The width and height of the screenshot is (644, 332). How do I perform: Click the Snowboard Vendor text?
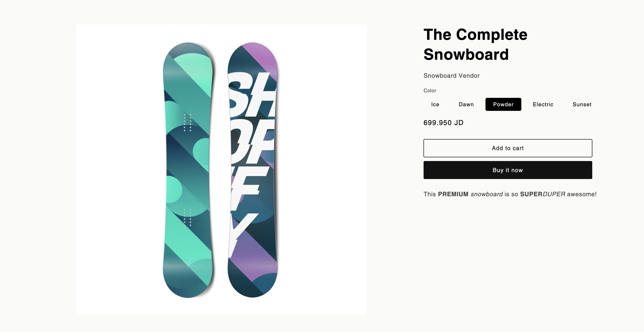coord(451,76)
